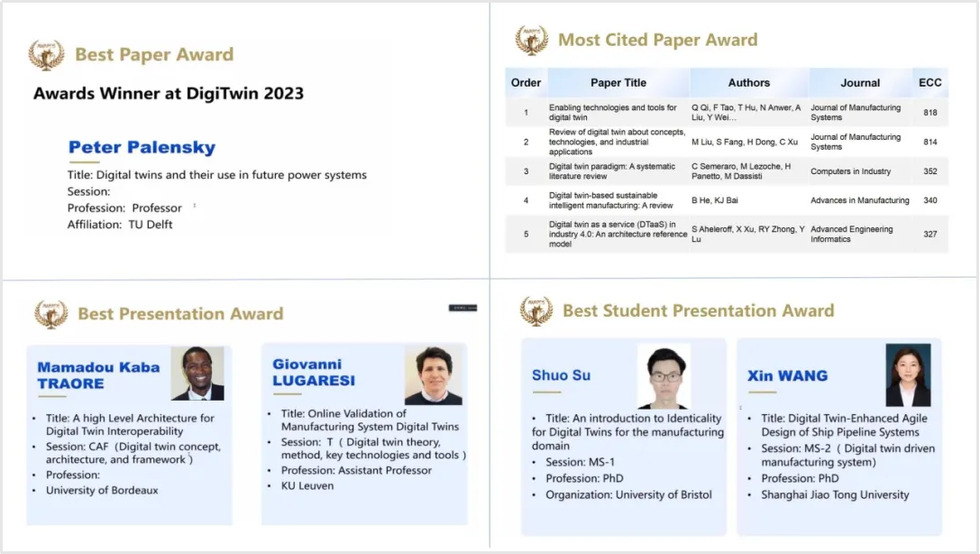Select the 'Best Student Presentation Award' title text
Image resolution: width=980 pixels, height=554 pixels.
tap(698, 310)
